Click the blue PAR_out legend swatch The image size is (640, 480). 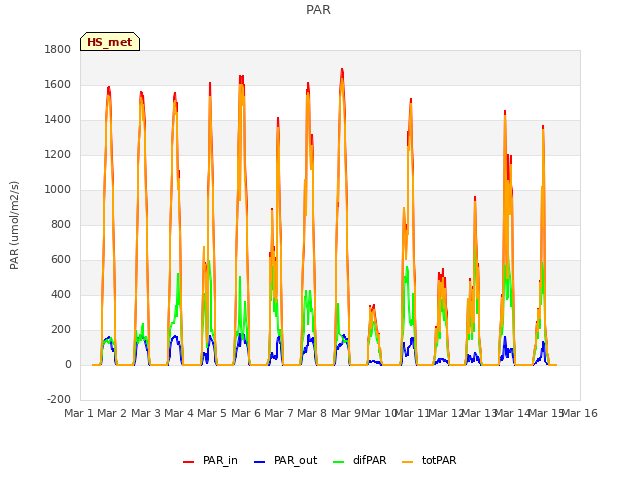[260, 461]
